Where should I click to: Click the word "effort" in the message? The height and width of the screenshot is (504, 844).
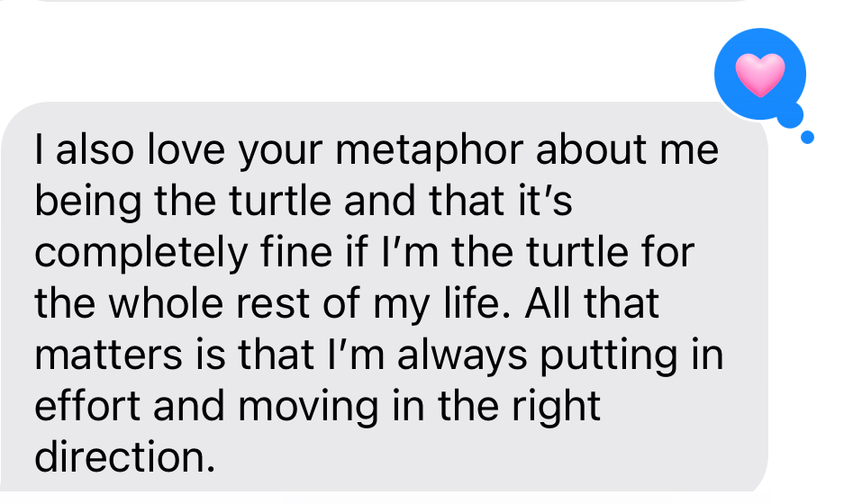click(x=86, y=407)
